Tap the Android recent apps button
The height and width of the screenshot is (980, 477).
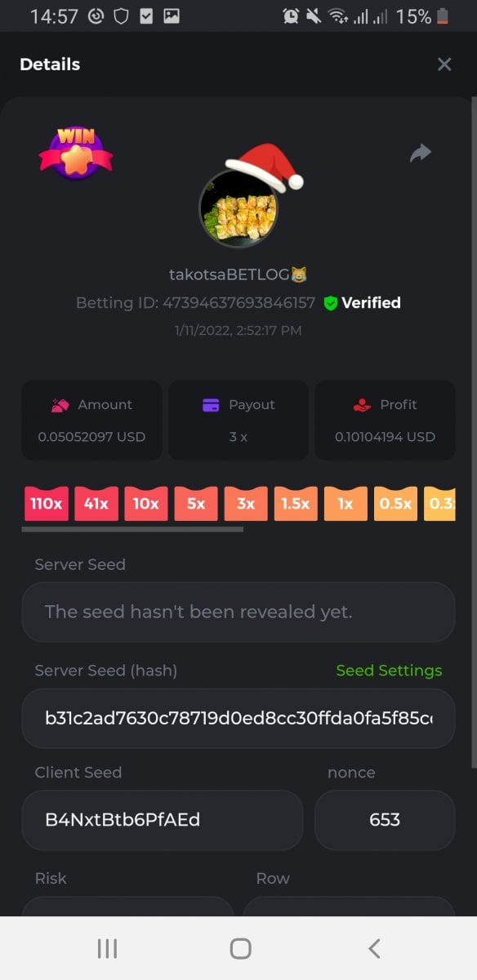pyautogui.click(x=107, y=948)
